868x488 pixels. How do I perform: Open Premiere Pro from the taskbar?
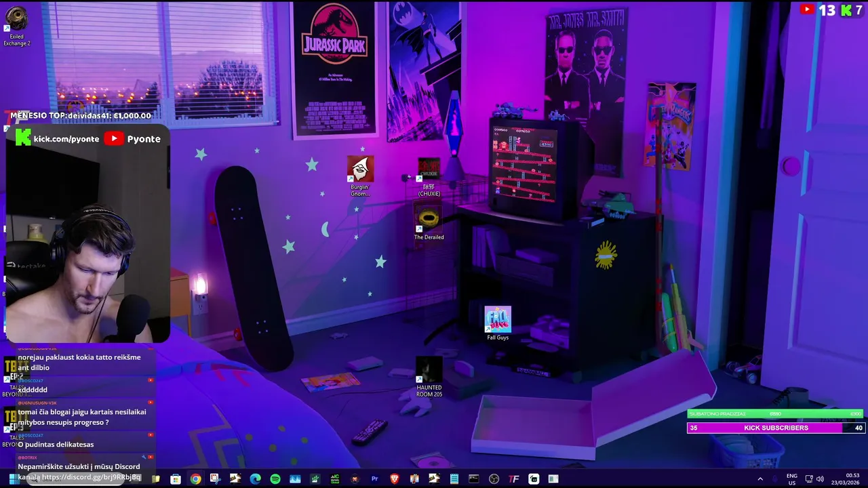(x=374, y=479)
